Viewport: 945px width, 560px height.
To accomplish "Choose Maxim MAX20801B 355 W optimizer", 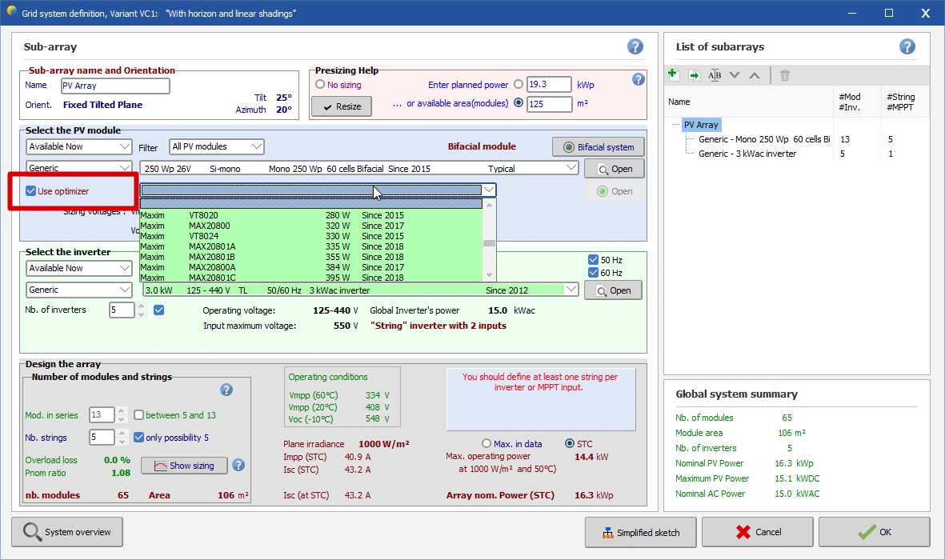I will [x=311, y=257].
